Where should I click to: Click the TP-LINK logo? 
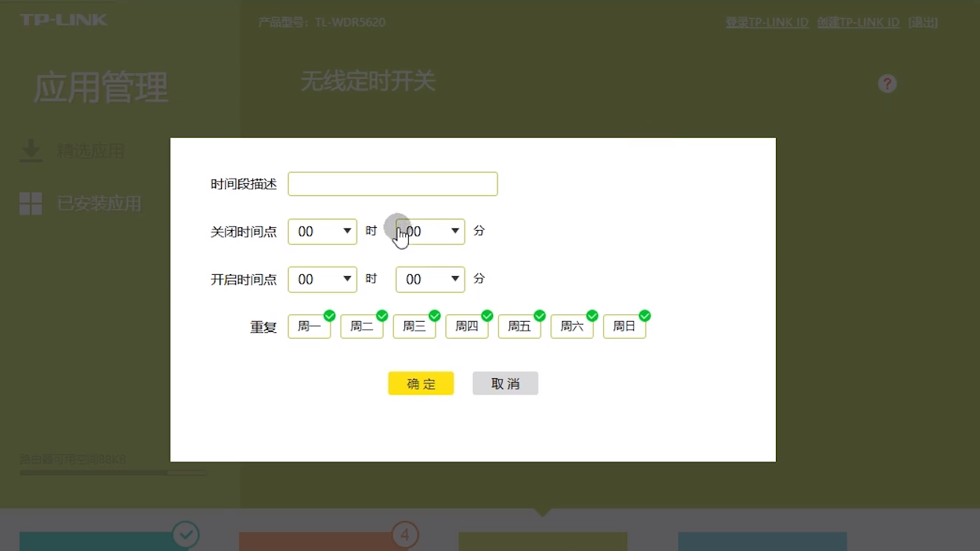pos(63,19)
